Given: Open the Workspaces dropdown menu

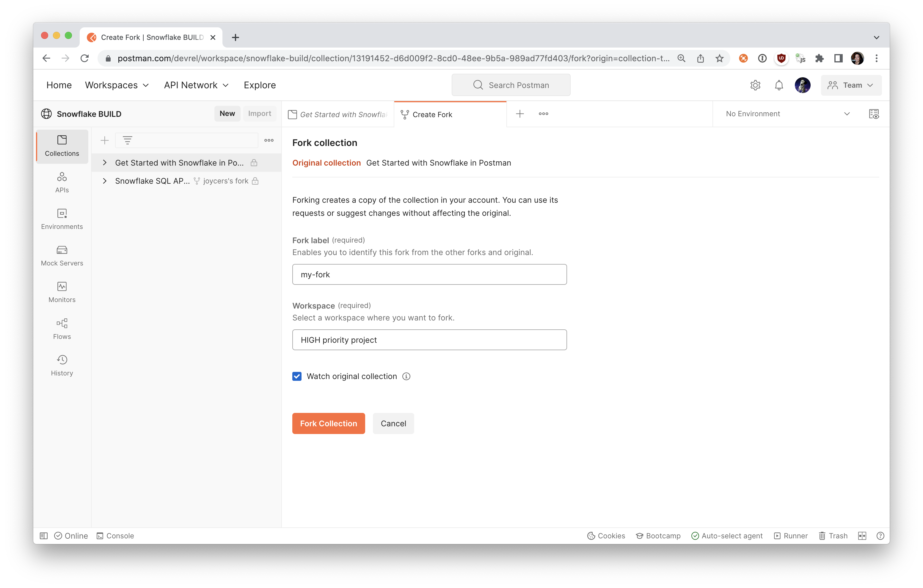Looking at the screenshot, I should click(x=117, y=85).
